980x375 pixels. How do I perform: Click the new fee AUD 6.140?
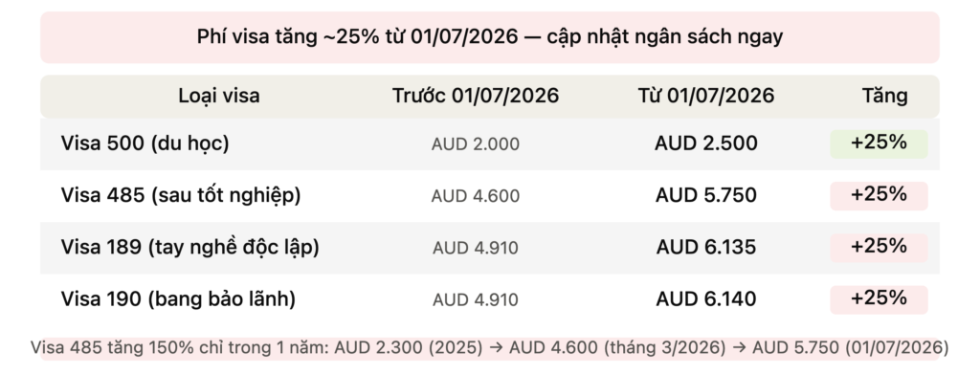point(705,299)
